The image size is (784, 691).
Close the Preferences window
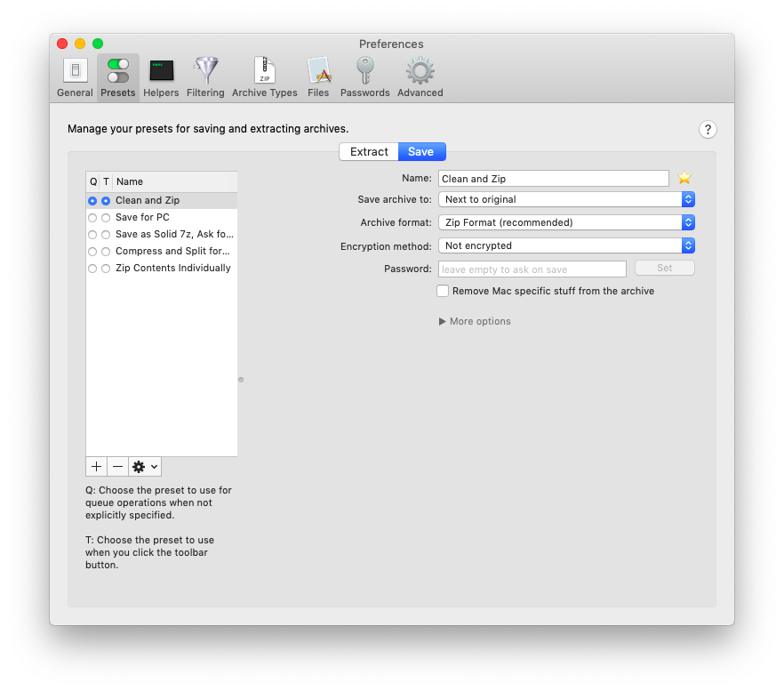(62, 44)
